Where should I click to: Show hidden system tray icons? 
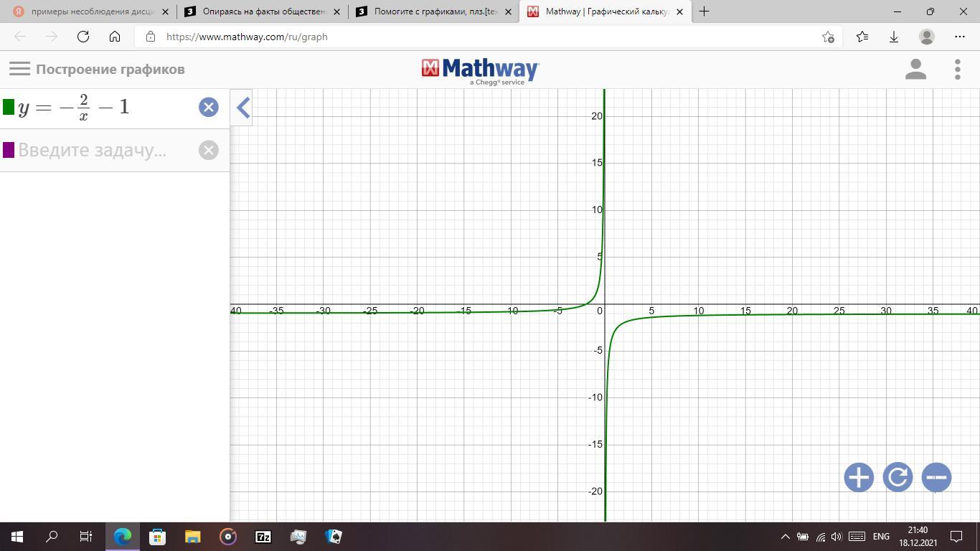pos(785,536)
